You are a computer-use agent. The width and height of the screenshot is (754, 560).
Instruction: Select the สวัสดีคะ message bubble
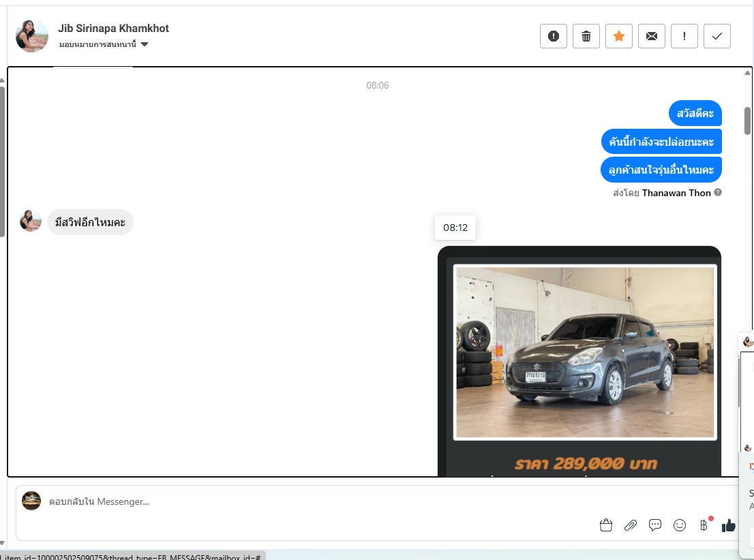695,114
